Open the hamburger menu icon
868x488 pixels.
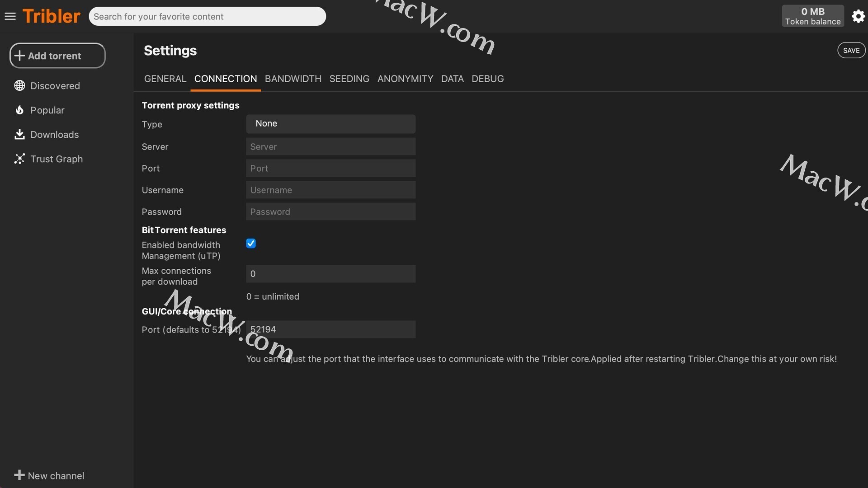(x=10, y=16)
